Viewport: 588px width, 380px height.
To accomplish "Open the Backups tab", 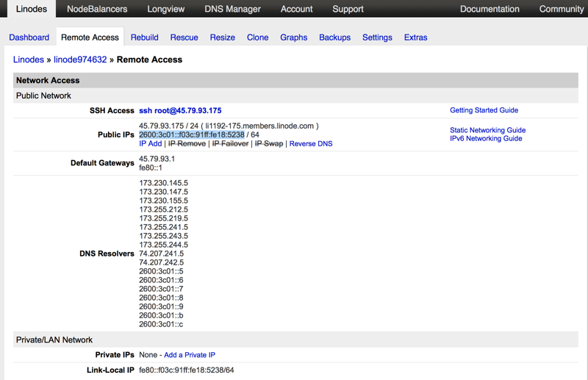I will (x=335, y=37).
